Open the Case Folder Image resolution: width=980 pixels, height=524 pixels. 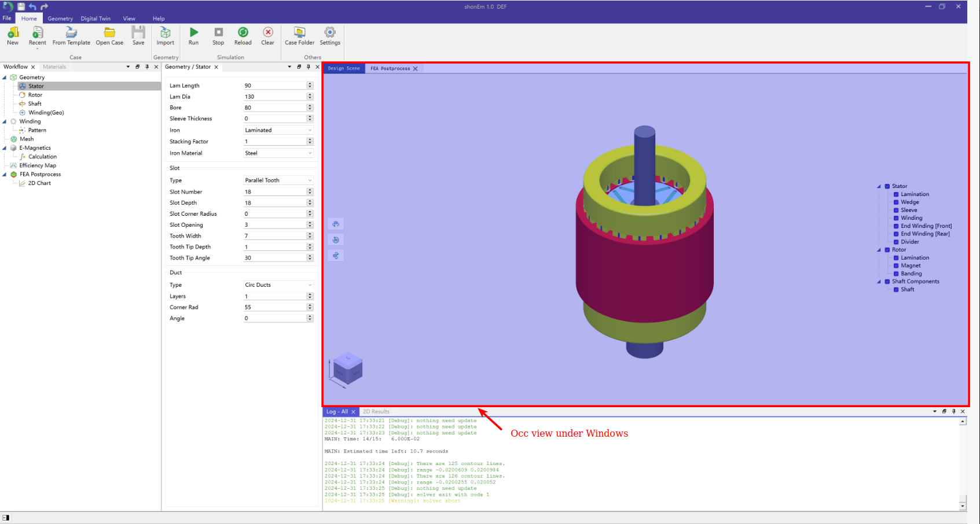(x=299, y=32)
